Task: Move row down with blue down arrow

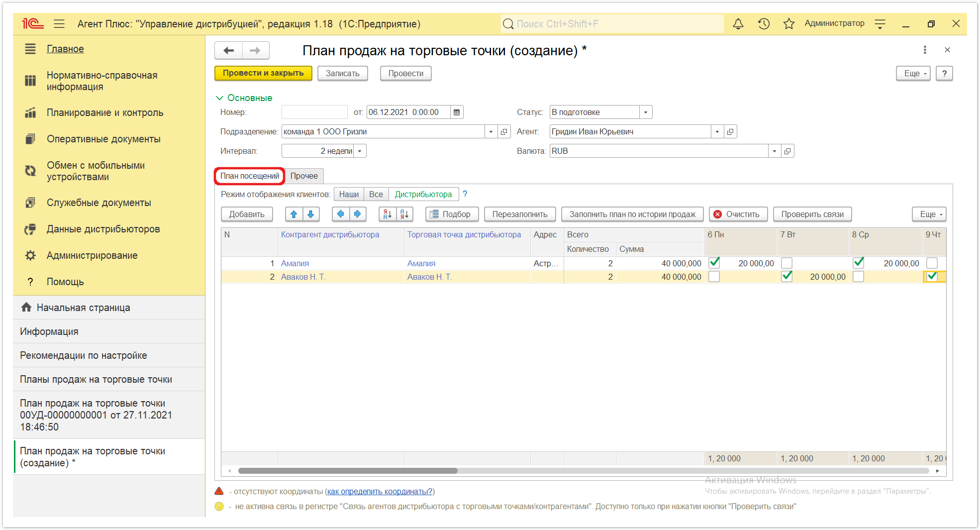Action: click(x=311, y=214)
